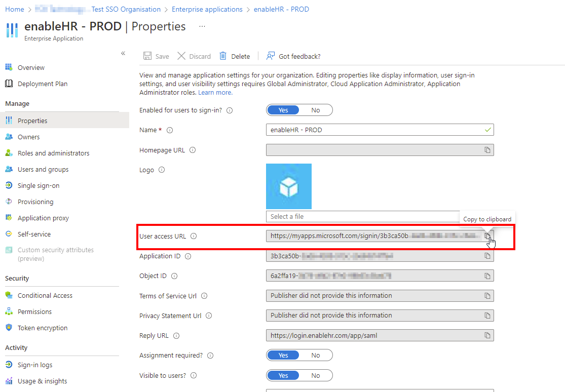Image resolution: width=565 pixels, height=392 pixels.
Task: Copy the Application ID value
Action: (487, 256)
